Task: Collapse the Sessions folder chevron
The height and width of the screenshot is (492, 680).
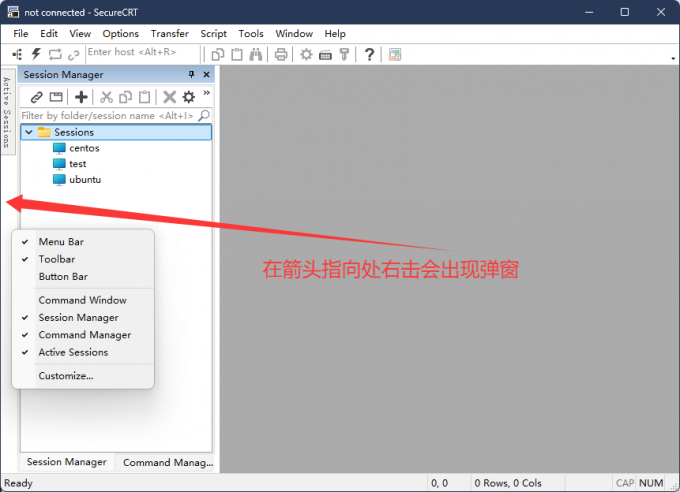Action: [x=29, y=132]
